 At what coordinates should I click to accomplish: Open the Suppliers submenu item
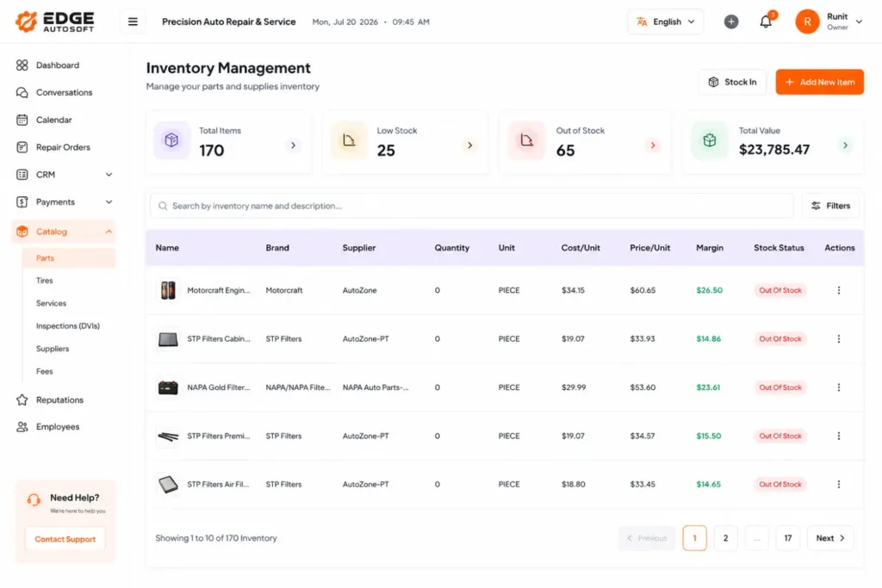point(53,349)
